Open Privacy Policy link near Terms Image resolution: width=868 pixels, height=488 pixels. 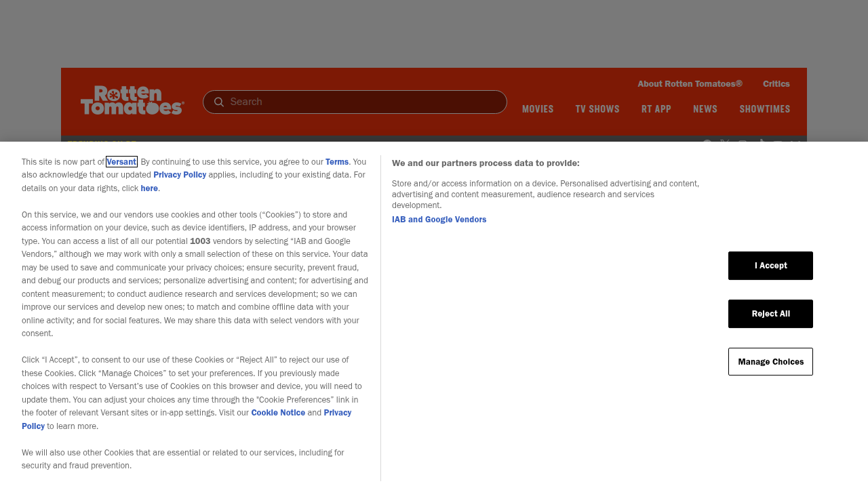pos(180,175)
